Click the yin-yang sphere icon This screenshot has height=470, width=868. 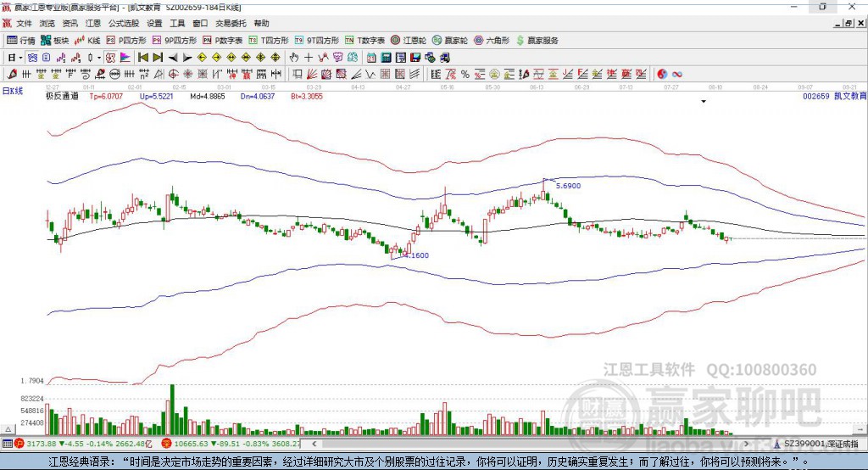661,75
